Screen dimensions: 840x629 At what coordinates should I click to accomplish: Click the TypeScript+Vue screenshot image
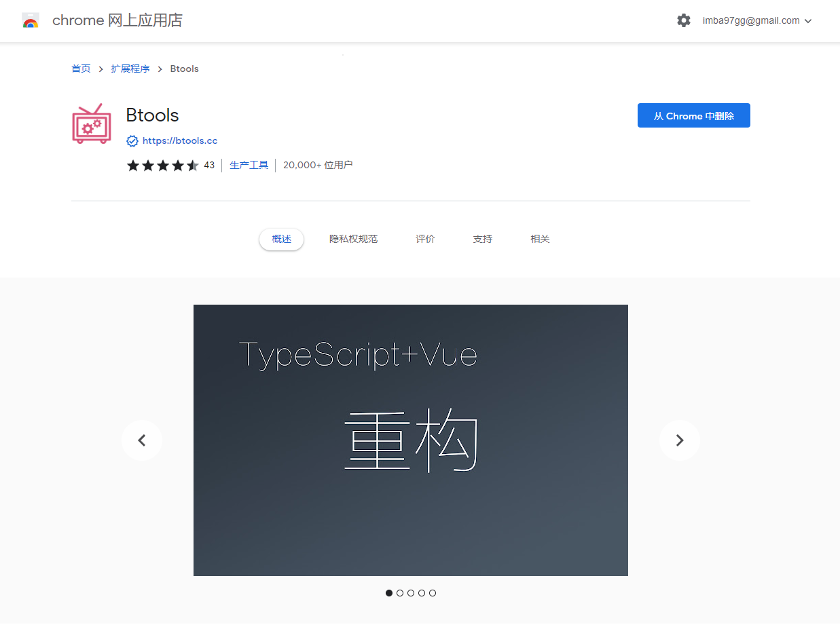click(410, 440)
